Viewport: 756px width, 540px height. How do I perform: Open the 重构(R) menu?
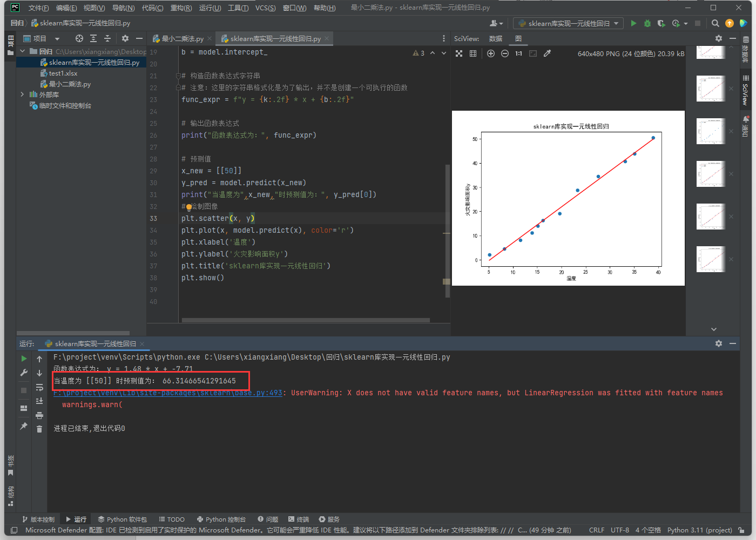click(181, 8)
